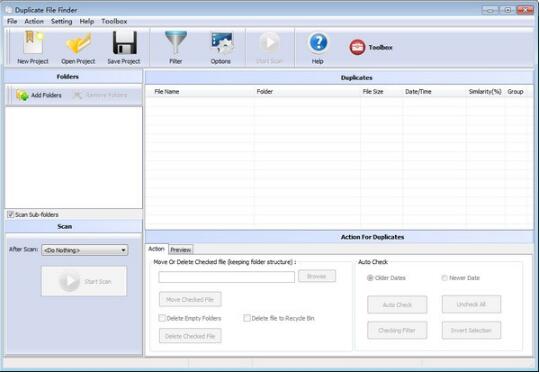Click the Add Folders icon
Screen dimensions: 540x374
click(x=22, y=95)
